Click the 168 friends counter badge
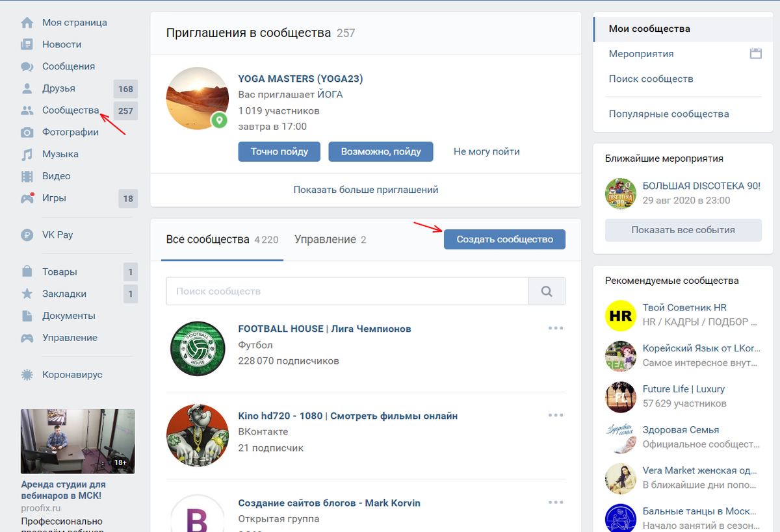The image size is (780, 532). pos(125,89)
